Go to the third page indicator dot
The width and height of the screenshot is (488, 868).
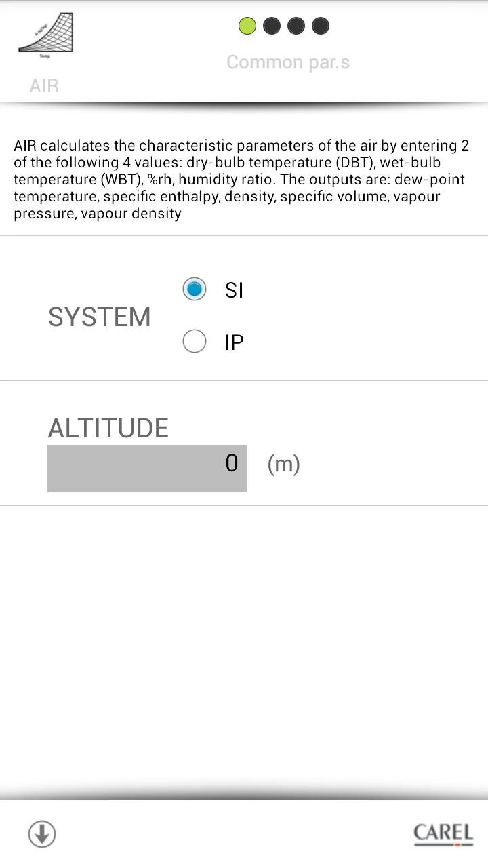(296, 26)
